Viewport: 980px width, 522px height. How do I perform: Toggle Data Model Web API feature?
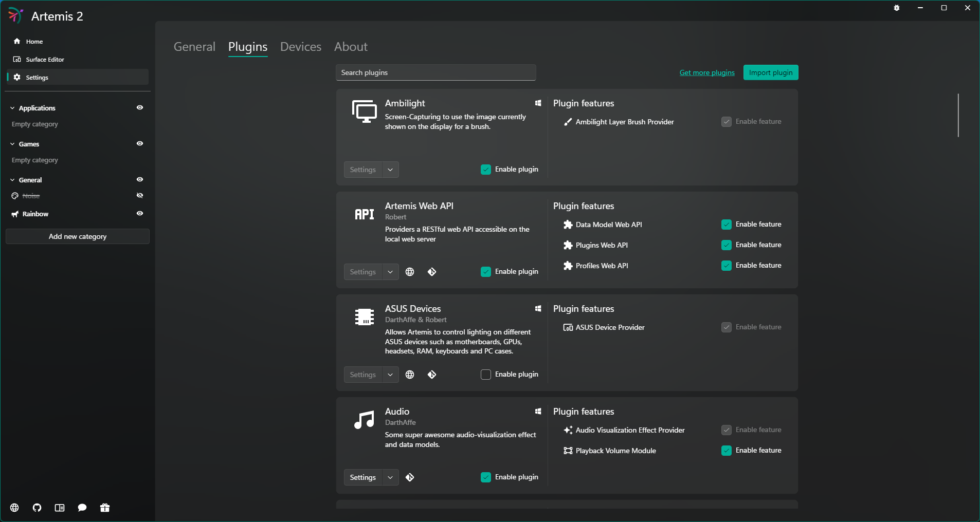[727, 225]
